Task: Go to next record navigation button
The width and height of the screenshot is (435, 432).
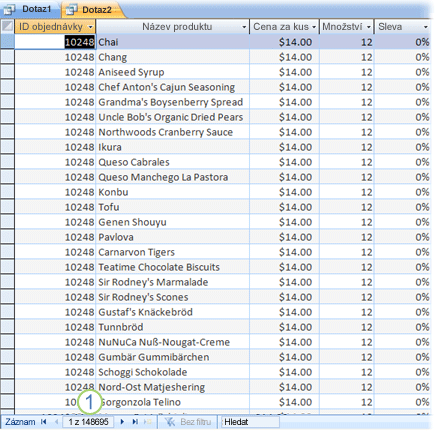Action: click(x=122, y=422)
